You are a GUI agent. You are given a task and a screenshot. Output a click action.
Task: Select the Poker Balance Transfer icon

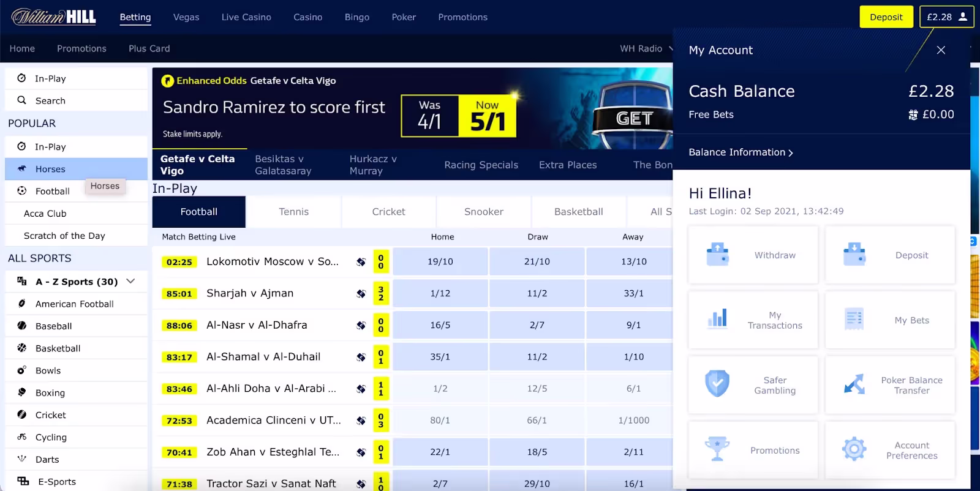tap(854, 384)
